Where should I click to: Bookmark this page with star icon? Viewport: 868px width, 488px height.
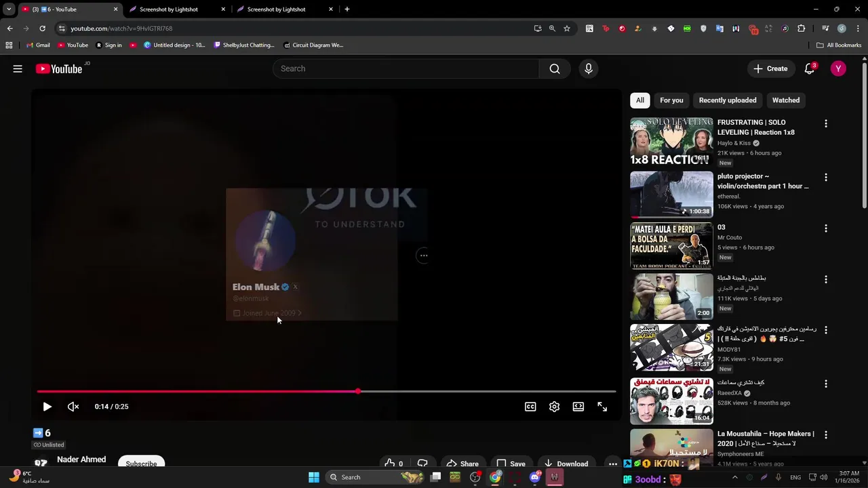pyautogui.click(x=567, y=28)
